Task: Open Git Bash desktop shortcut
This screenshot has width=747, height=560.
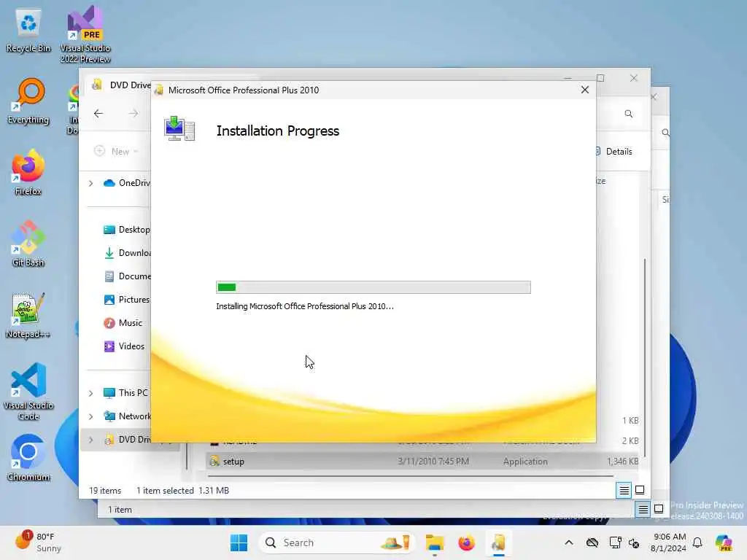Action: pyautogui.click(x=28, y=244)
